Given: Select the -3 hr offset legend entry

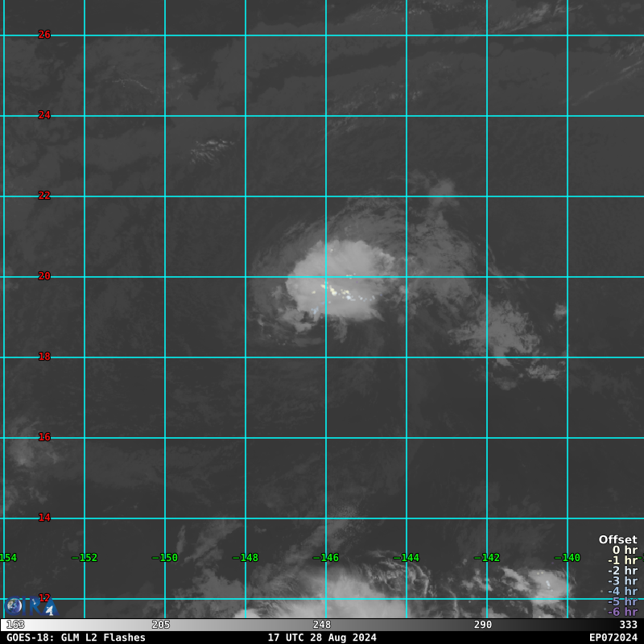Looking at the screenshot, I should 622,581.
